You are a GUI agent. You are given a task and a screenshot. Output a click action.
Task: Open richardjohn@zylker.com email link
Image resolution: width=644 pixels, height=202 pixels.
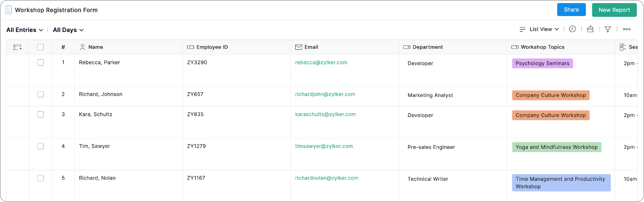[x=325, y=94]
